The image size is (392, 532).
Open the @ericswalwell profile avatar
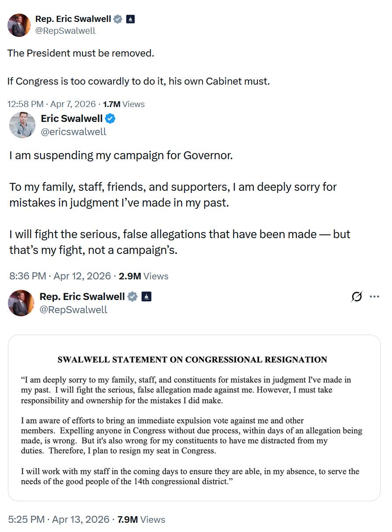[x=22, y=125]
